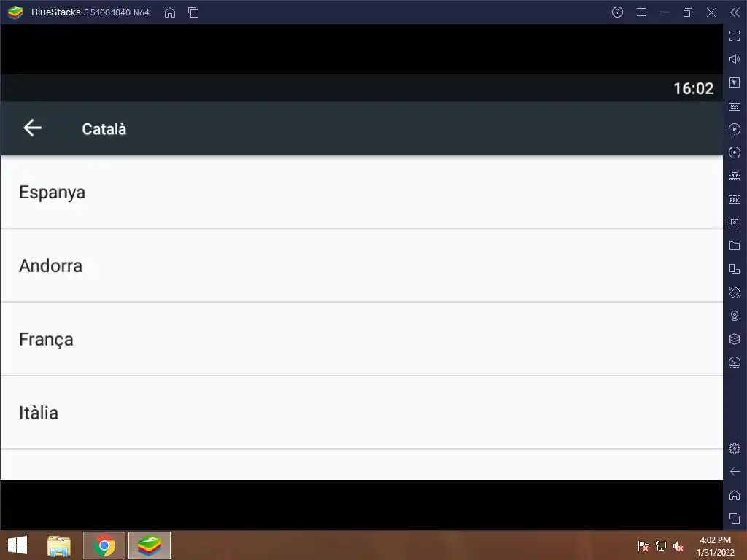This screenshot has width=747, height=560.
Task: Select Espanya from the region list
Action: tap(362, 192)
